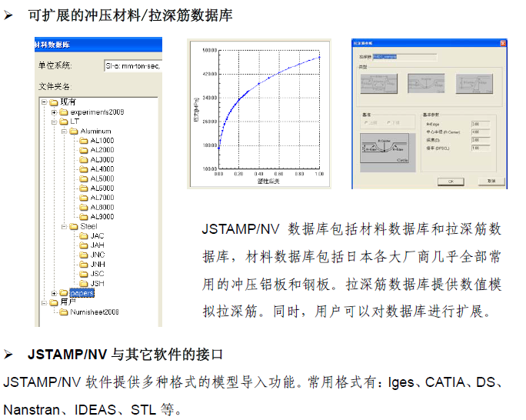Click the R-Center radius value field

coord(481,132)
